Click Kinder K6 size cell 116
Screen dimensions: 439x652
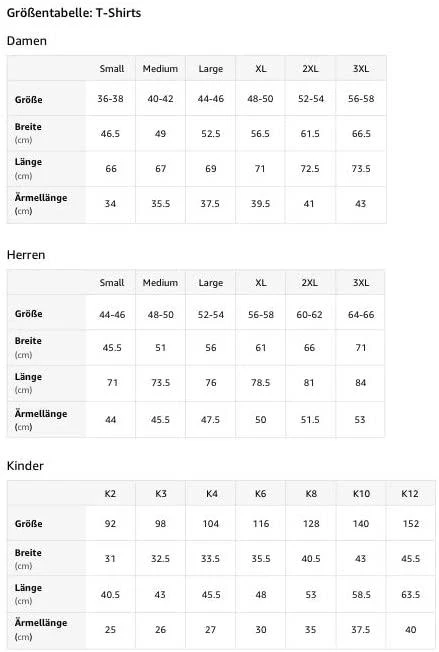261,524
